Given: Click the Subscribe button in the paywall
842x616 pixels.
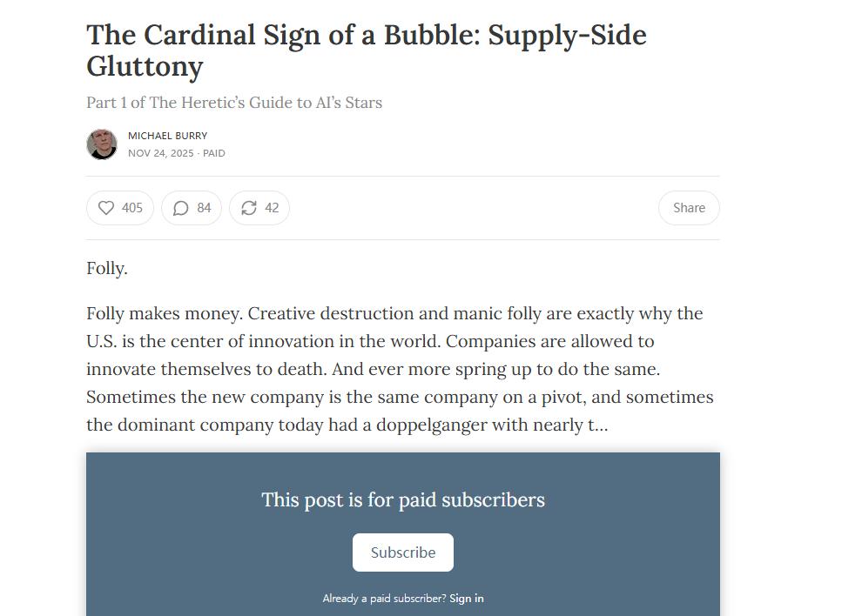Looking at the screenshot, I should (402, 552).
